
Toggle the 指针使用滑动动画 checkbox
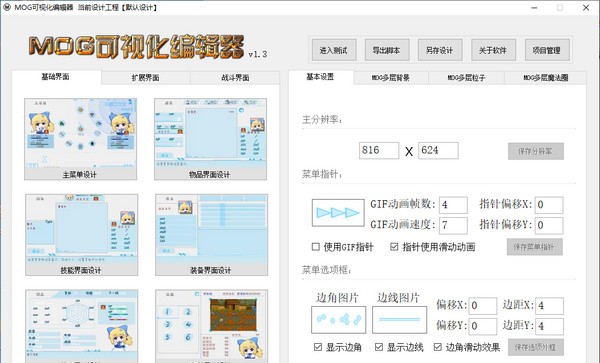click(394, 247)
